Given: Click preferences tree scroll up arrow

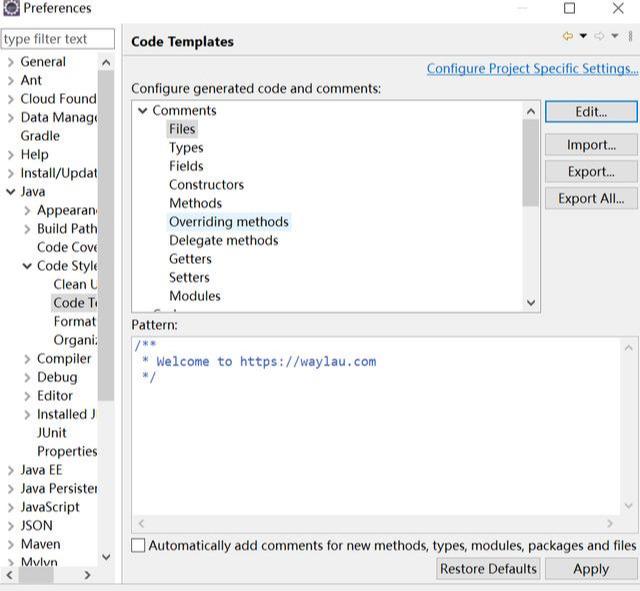Looking at the screenshot, I should [106, 62].
